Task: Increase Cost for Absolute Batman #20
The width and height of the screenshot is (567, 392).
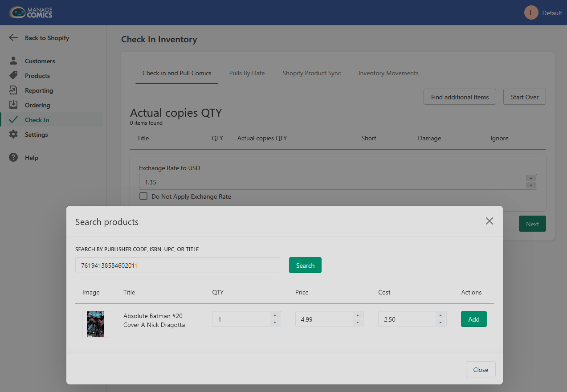Action: pos(441,315)
